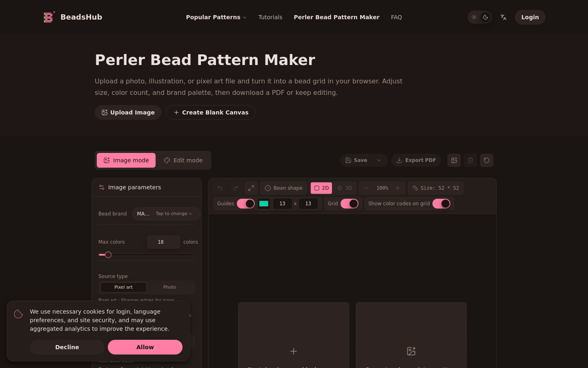Choose Pixel art source type
This screenshot has height=368, width=588.
pyautogui.click(x=123, y=287)
